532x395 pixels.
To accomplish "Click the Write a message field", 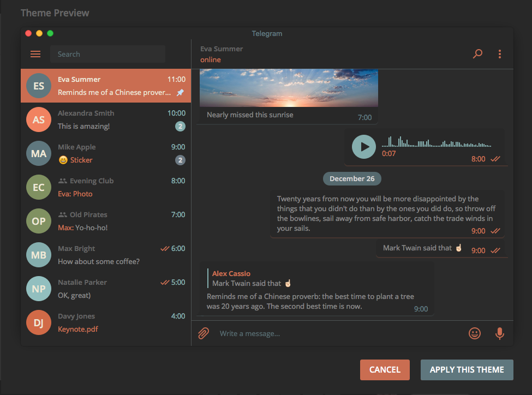I will tap(339, 333).
